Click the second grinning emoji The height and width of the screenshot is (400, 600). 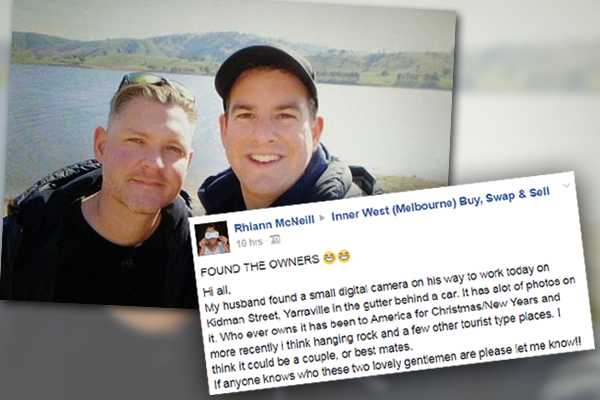coord(344,256)
